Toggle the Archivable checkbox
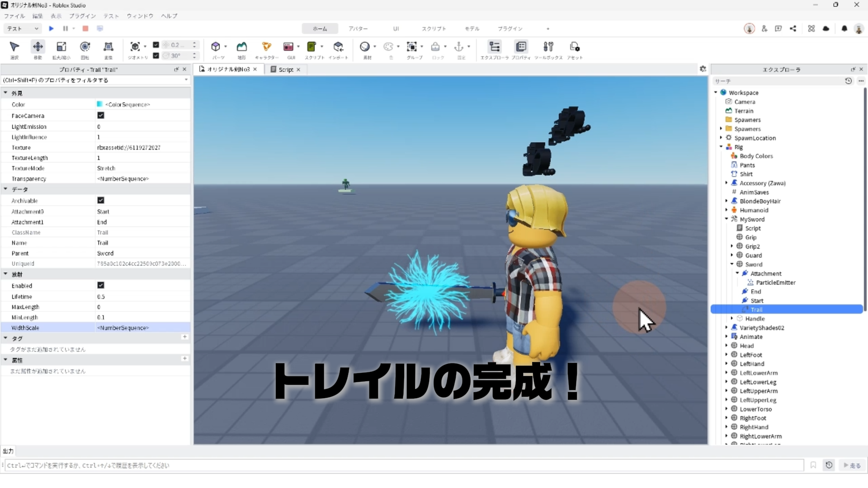This screenshot has width=868, height=488. tap(101, 200)
